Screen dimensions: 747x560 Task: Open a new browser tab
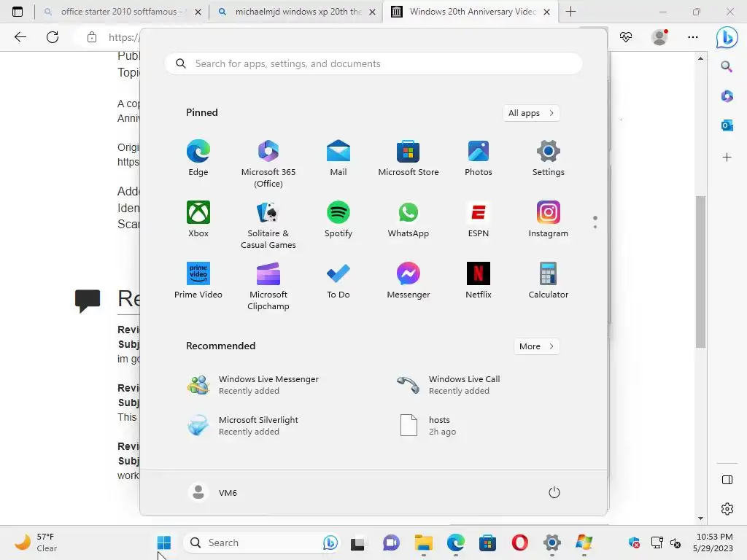coord(570,12)
